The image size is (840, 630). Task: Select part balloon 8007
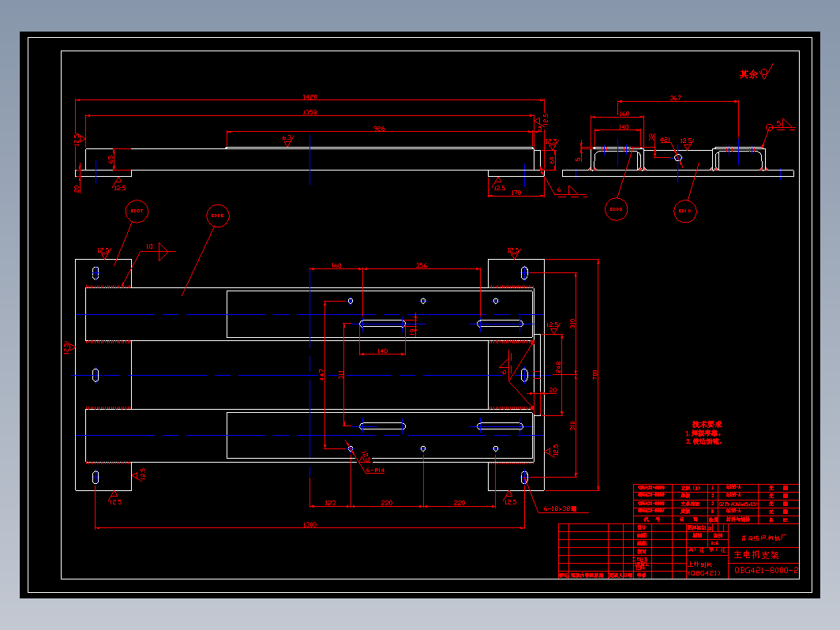click(x=137, y=211)
